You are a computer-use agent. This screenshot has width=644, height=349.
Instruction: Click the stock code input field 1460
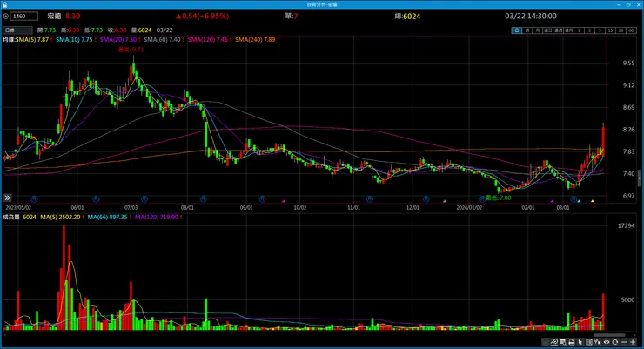[23, 16]
